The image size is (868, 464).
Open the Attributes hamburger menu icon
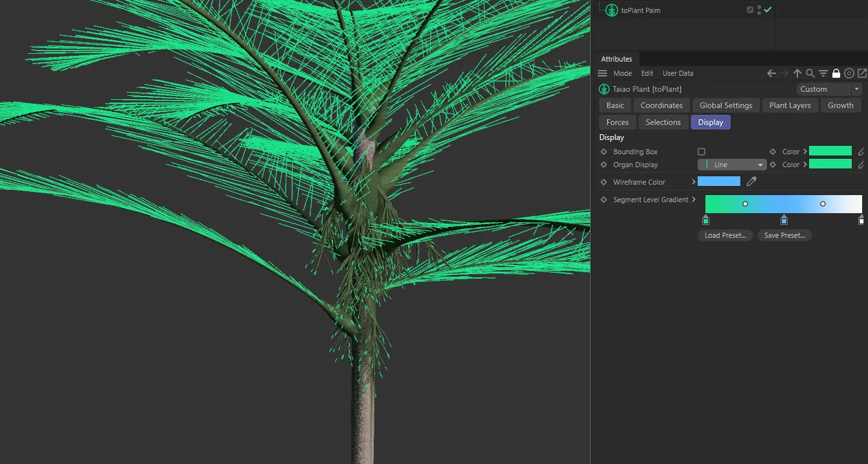pos(602,73)
